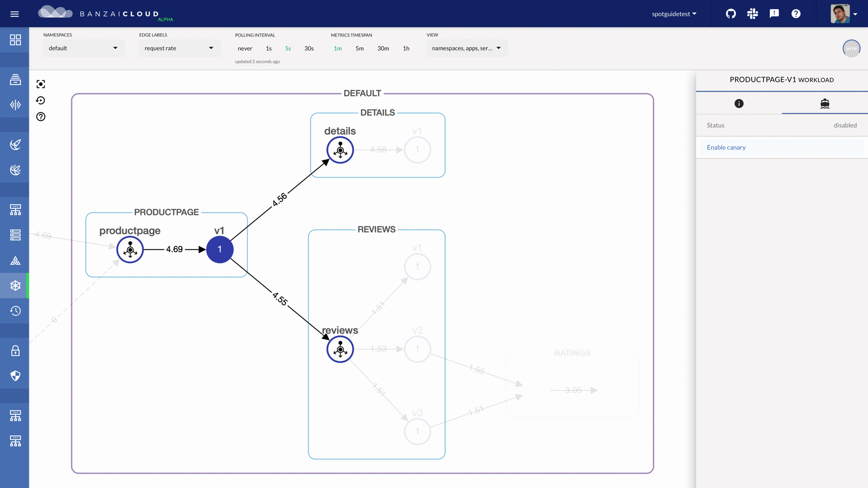Toggle the HTTP round button
868x488 pixels.
851,49
